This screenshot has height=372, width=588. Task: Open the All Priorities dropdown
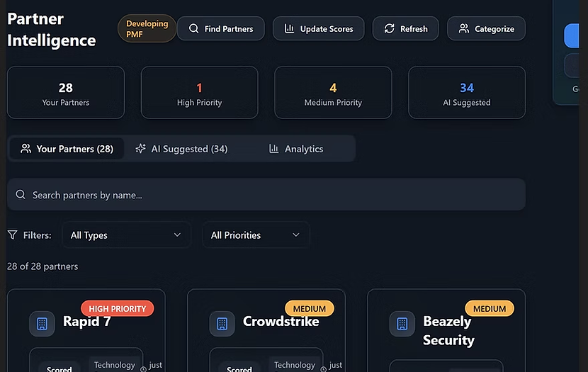coord(256,235)
